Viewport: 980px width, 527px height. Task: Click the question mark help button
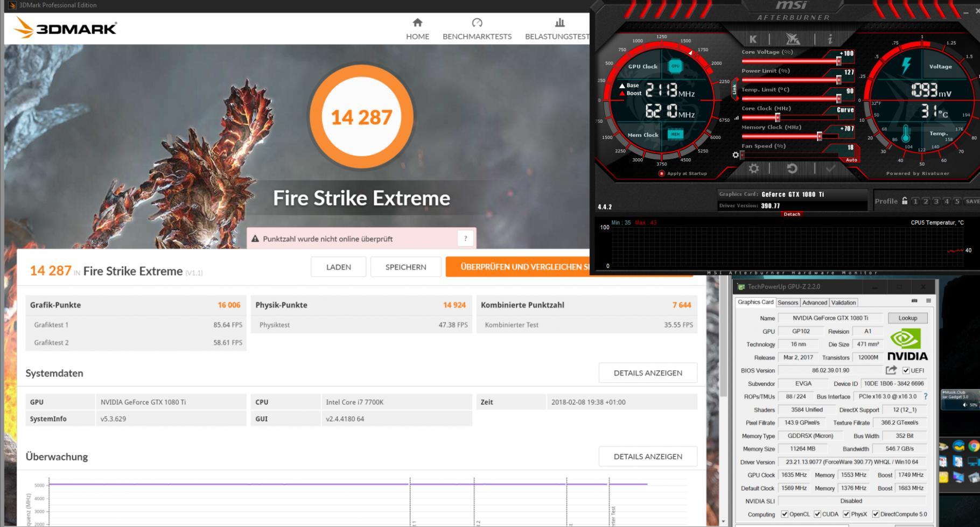466,238
